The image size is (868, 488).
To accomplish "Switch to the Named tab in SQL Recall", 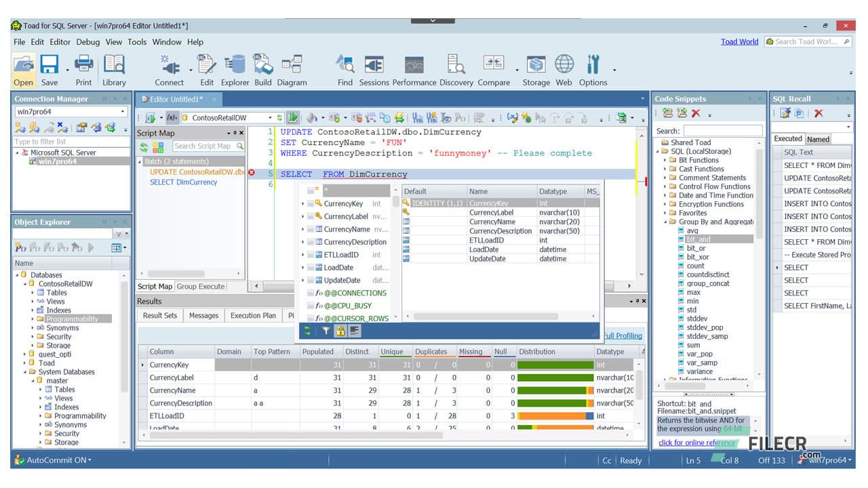I will pos(818,138).
